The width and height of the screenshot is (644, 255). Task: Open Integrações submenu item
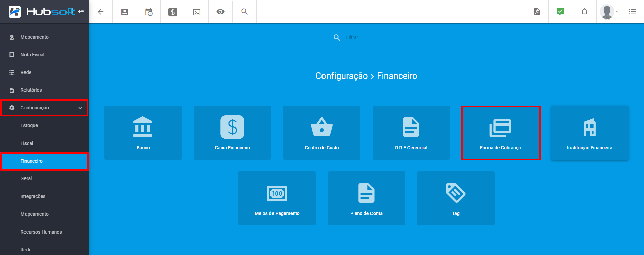point(44,196)
